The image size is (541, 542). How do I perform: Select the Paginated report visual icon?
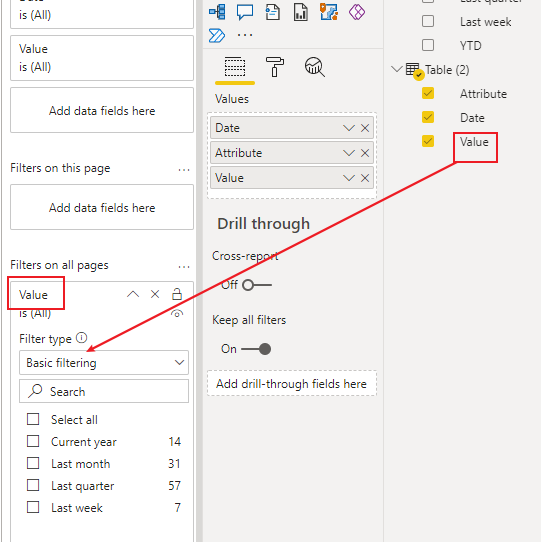(301, 12)
